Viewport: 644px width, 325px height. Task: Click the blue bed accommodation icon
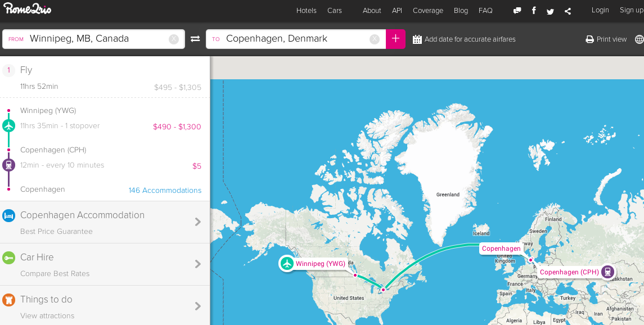8,215
